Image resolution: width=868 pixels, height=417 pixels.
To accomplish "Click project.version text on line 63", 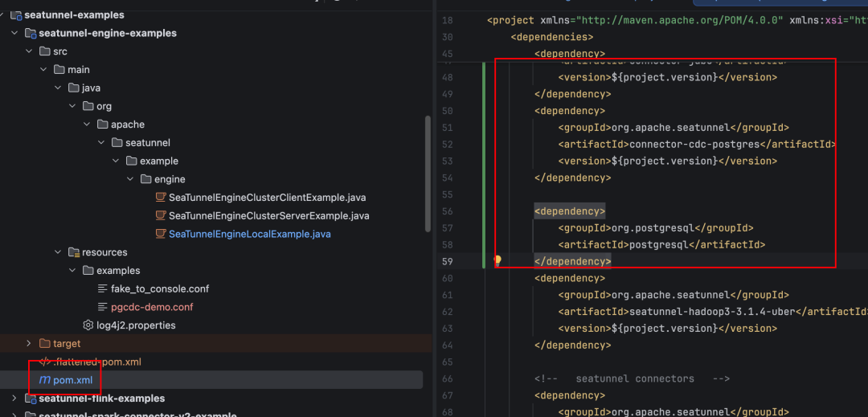I will coord(665,329).
